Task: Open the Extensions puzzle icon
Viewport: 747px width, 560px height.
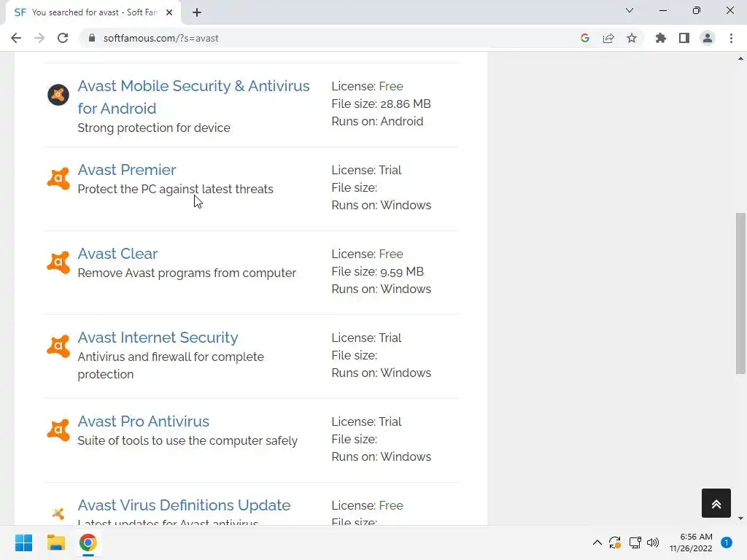Action: point(661,38)
